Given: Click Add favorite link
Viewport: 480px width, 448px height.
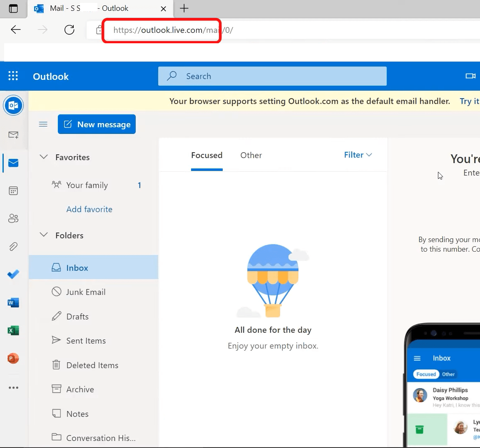Looking at the screenshot, I should (90, 209).
